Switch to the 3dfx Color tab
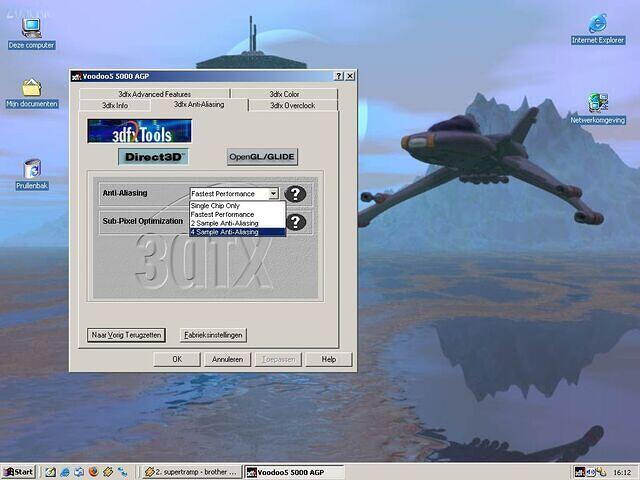The width and height of the screenshot is (640, 480). point(284,94)
